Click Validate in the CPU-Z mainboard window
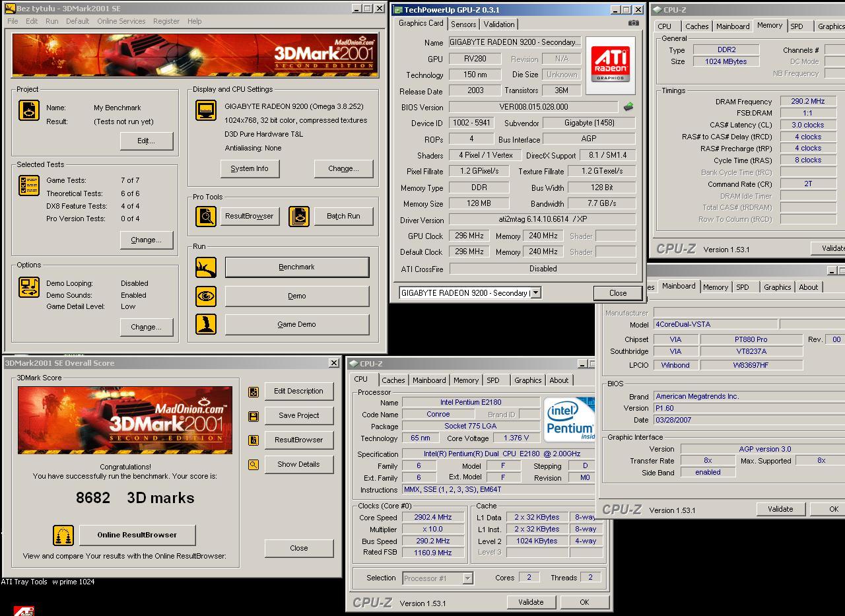 click(780, 509)
